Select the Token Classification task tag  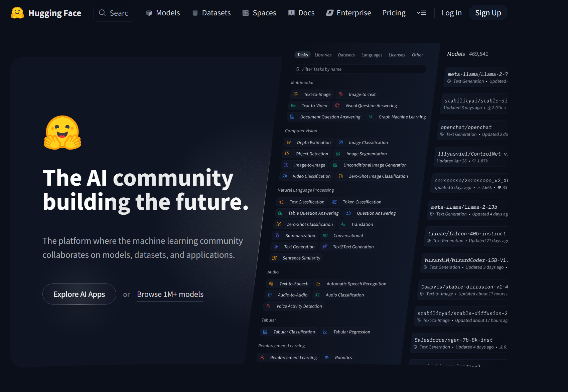click(356, 202)
